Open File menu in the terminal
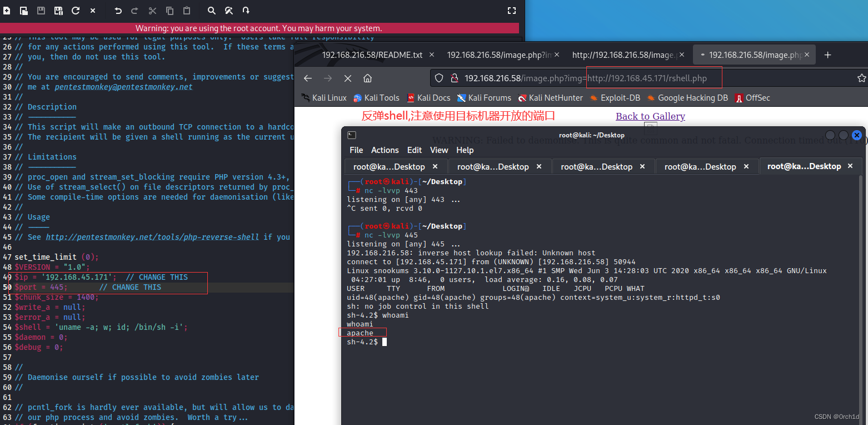The image size is (868, 425). pyautogui.click(x=356, y=150)
